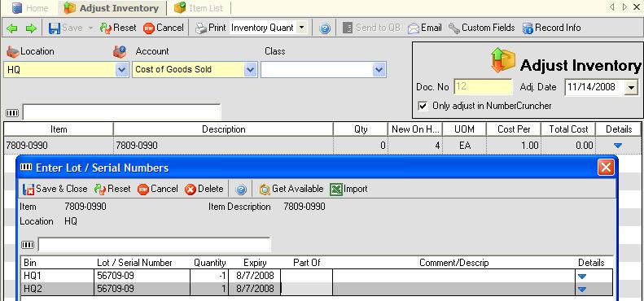Click the help icon in the lot dialog
This screenshot has width=644, height=301.
click(x=242, y=190)
